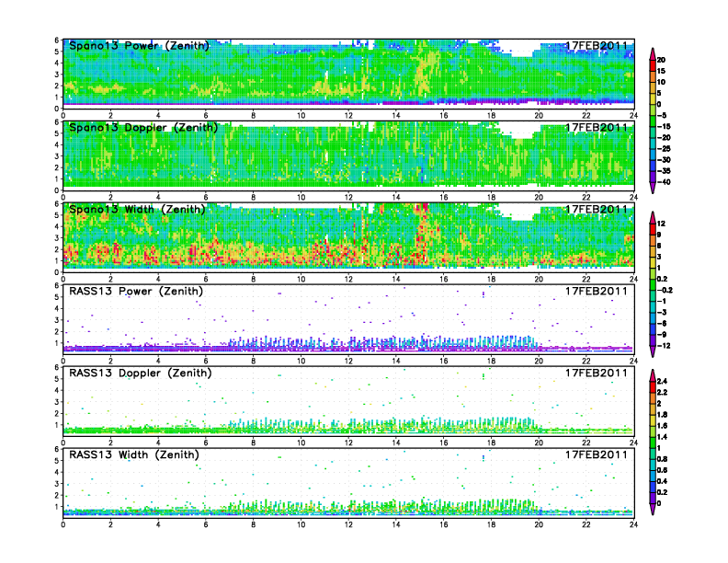
Task: Click the colorbar label '-12'
Action: 664,346
